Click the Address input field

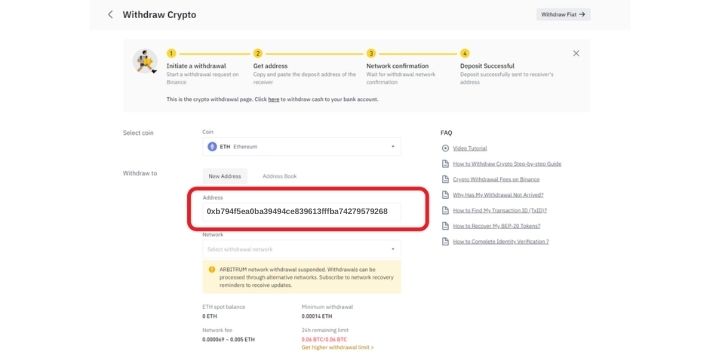tap(302, 212)
